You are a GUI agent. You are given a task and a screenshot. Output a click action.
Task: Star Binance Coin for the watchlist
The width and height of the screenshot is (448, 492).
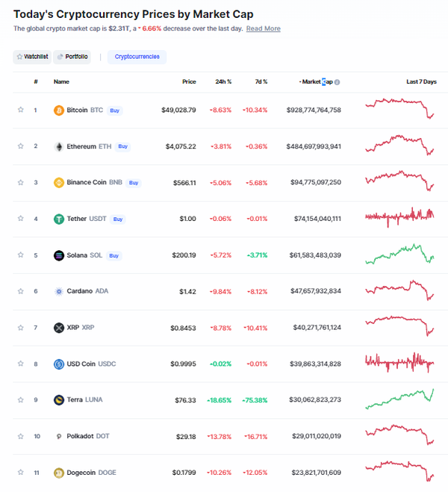(21, 183)
